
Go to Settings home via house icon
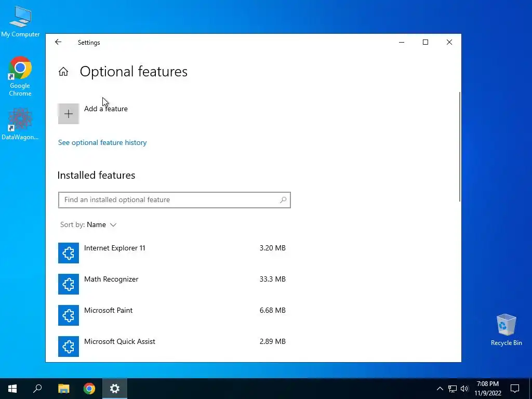pos(63,72)
